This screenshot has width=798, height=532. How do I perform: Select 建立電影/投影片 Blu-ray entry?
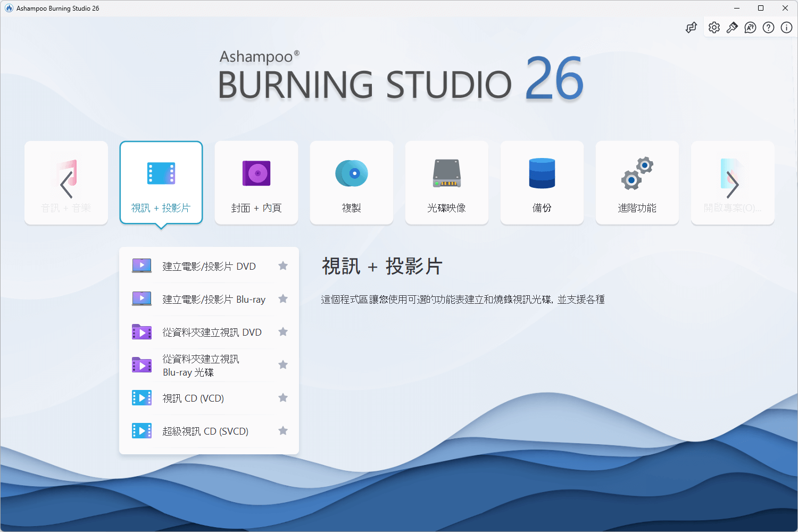pos(209,299)
